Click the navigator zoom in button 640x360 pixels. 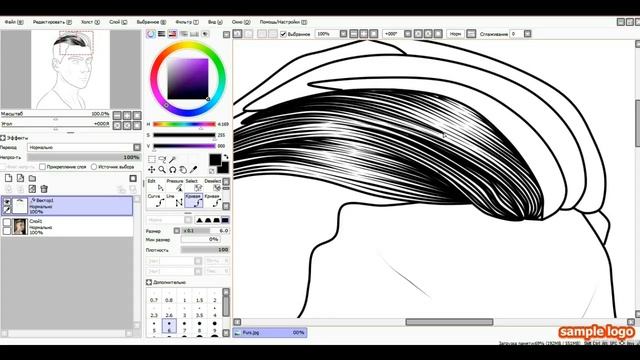pos(127,116)
